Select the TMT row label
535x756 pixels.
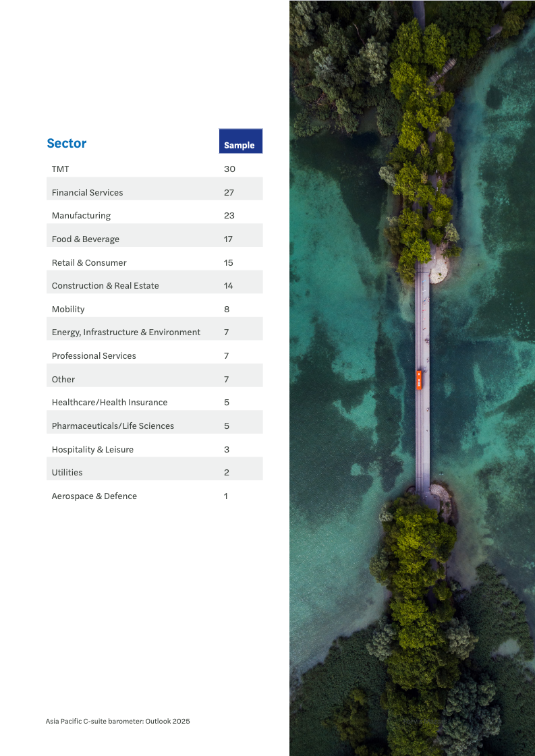[60, 169]
